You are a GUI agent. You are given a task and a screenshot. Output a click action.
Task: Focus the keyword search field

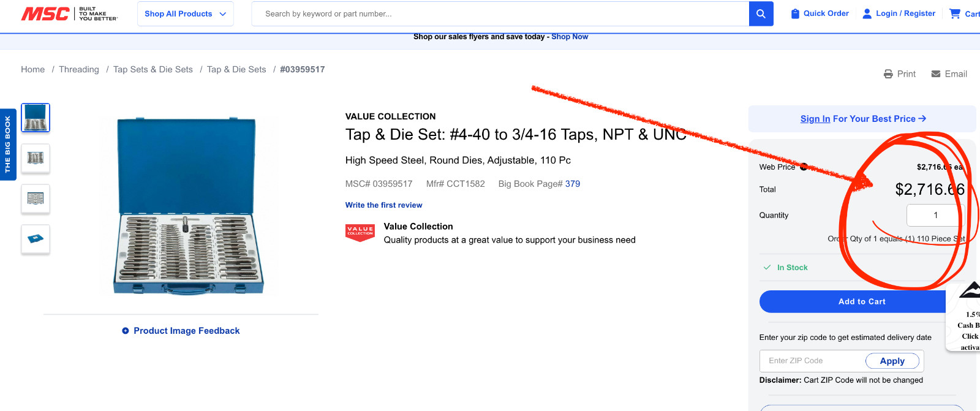500,13
